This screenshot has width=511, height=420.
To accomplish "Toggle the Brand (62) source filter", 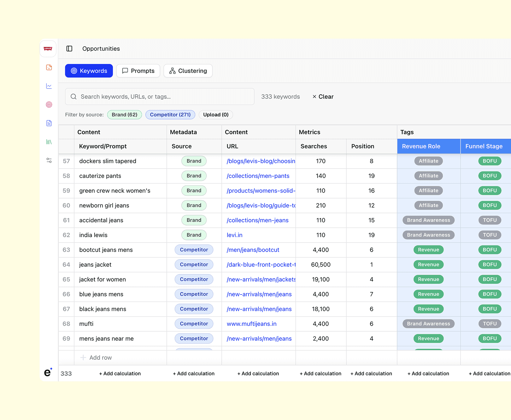I will (125, 115).
